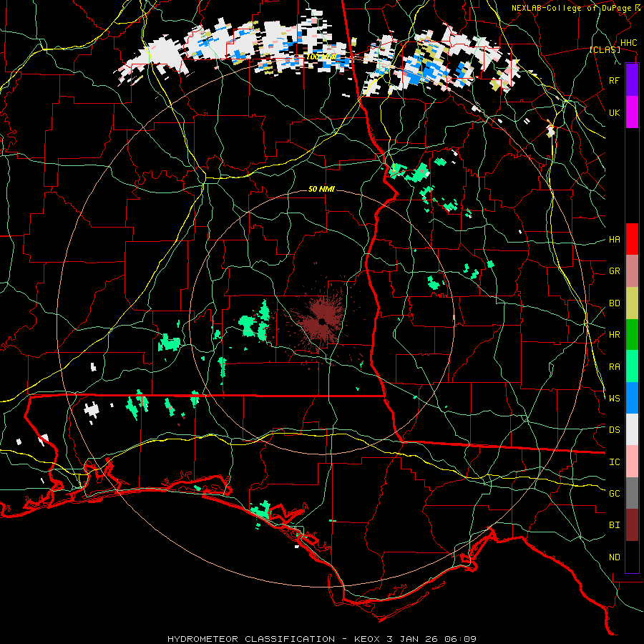This screenshot has width=644, height=644.
Task: Click the magenta UK color swatch
Action: click(x=632, y=112)
